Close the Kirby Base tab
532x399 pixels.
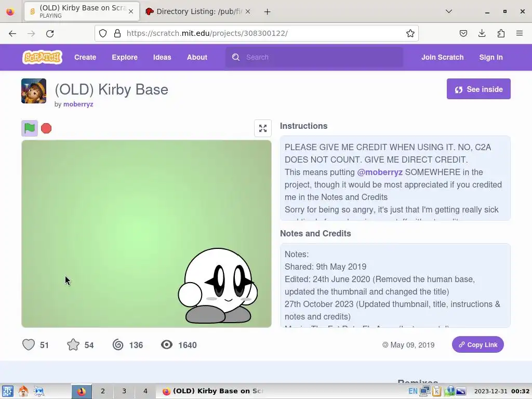131,11
